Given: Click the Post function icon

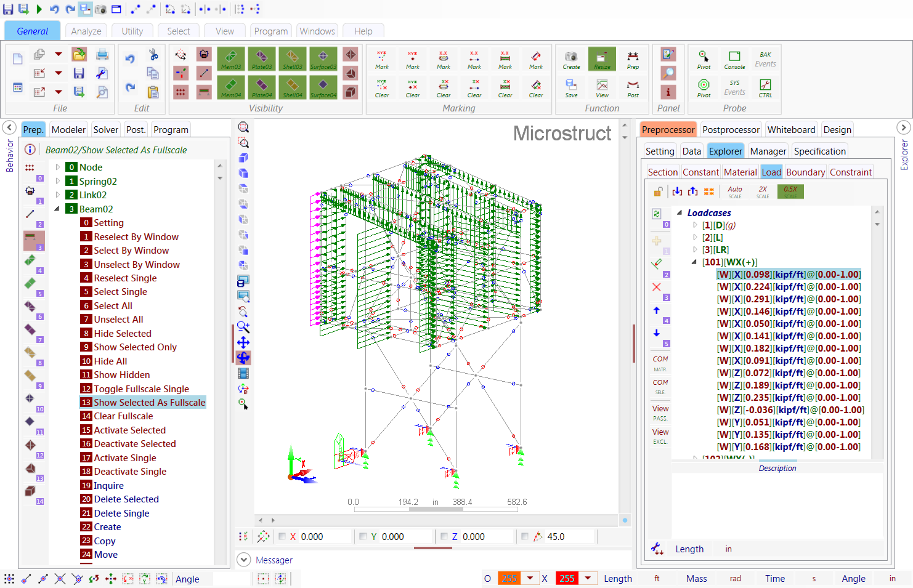Looking at the screenshot, I should (x=633, y=87).
